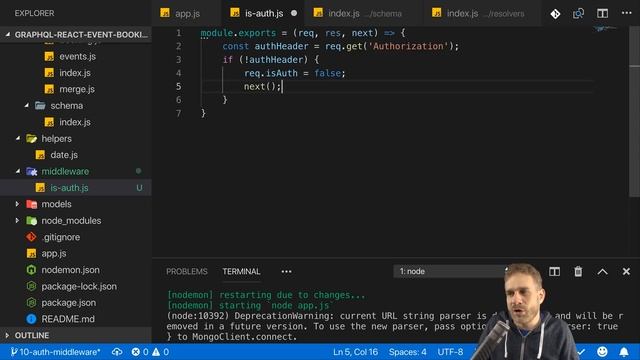
Task: Click the node_modules folder icon
Action: click(31, 221)
